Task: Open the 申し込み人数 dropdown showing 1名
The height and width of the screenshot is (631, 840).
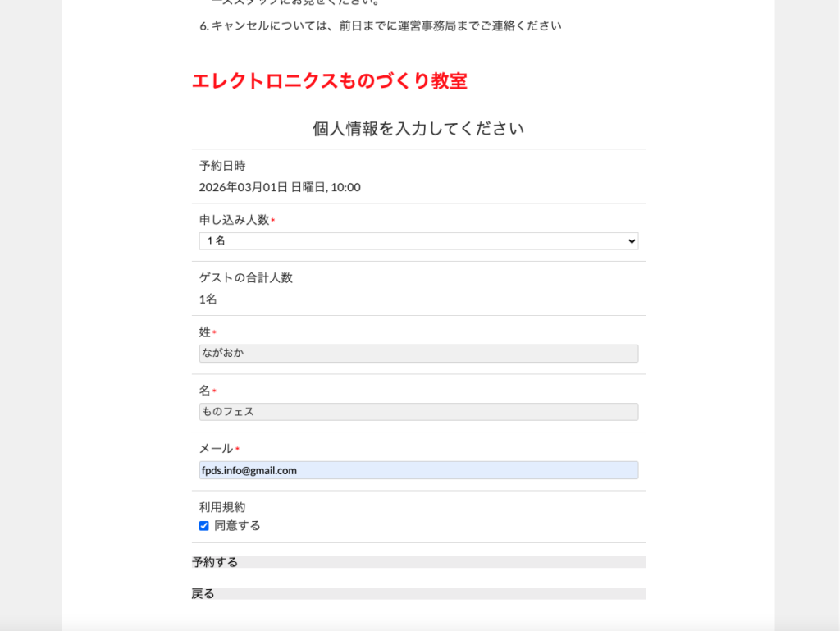Action: pyautogui.click(x=418, y=241)
